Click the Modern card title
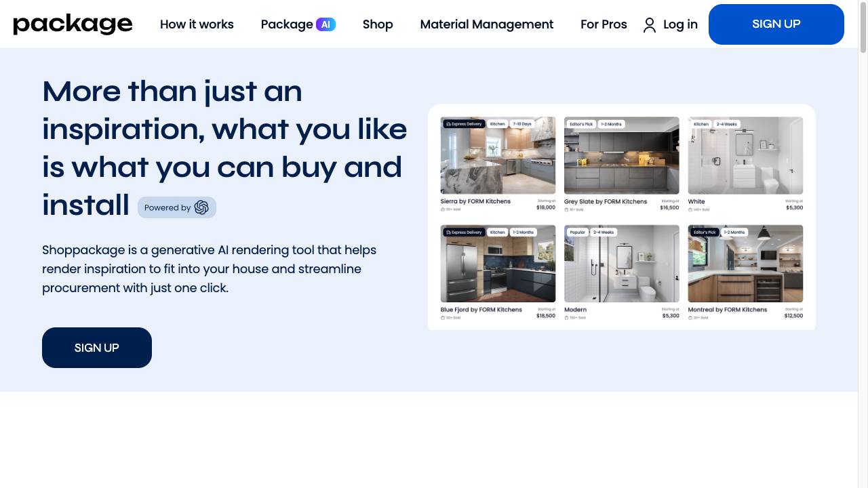This screenshot has width=868, height=488. point(575,310)
